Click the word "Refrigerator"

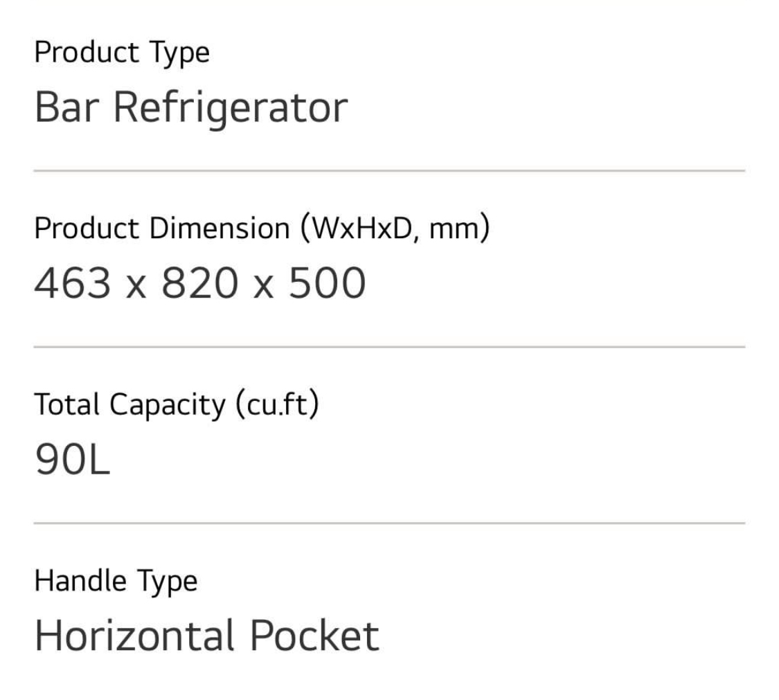230,108
